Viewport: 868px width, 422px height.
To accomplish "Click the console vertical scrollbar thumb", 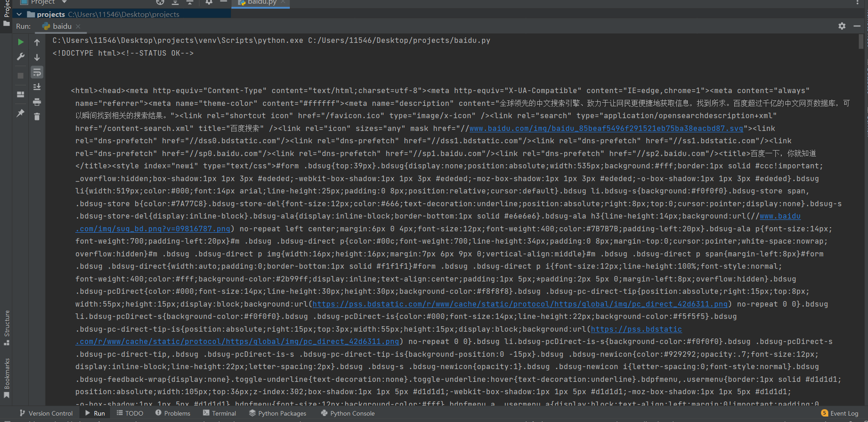I will click(x=861, y=42).
